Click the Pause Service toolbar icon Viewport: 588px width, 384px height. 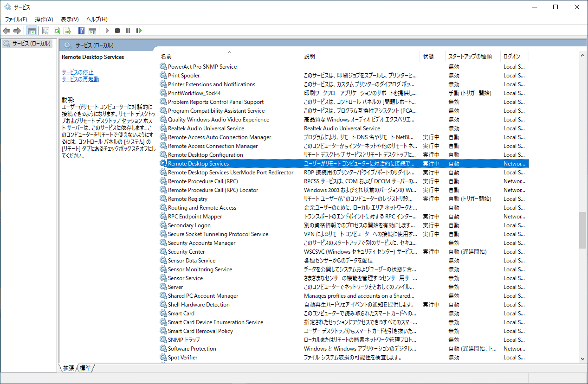point(128,31)
